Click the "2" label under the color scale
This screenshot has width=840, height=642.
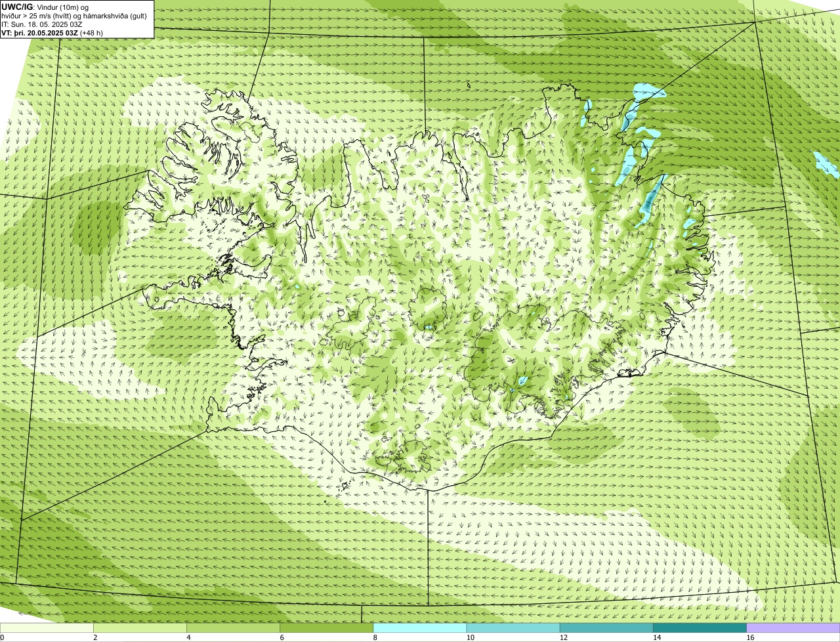[x=95, y=637]
